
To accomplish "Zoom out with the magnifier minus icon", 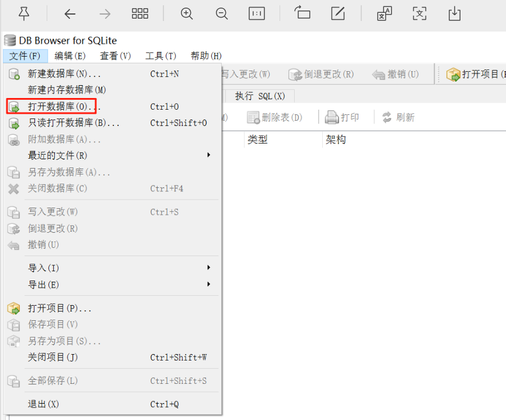I will [x=222, y=14].
